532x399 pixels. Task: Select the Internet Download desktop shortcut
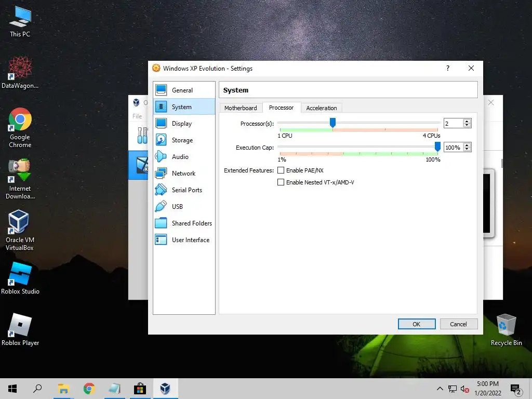(x=20, y=179)
